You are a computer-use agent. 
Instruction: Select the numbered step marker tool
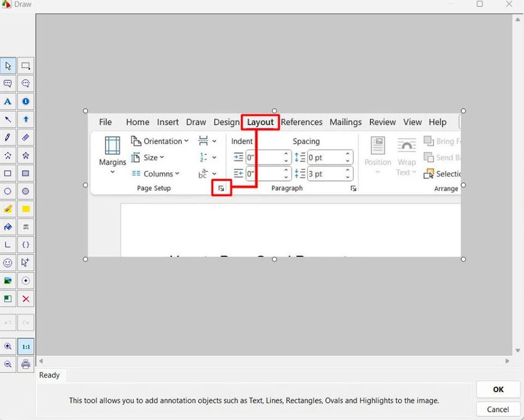coord(26,102)
